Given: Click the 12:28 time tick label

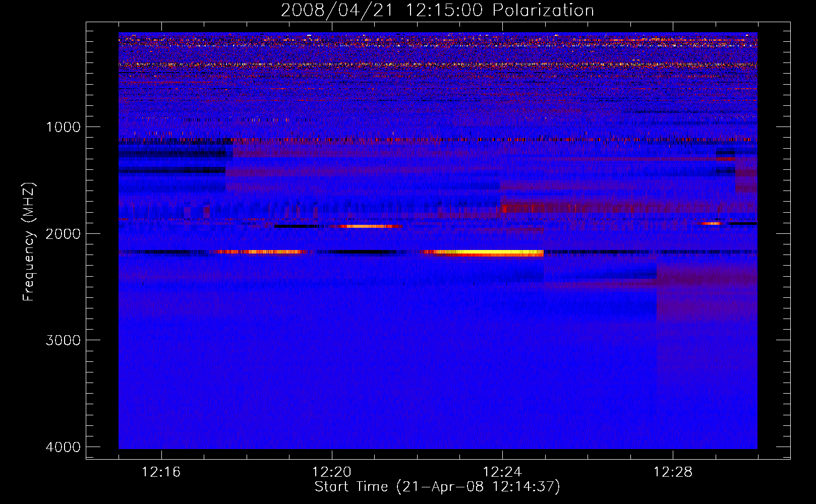Looking at the screenshot, I should coord(673,472).
